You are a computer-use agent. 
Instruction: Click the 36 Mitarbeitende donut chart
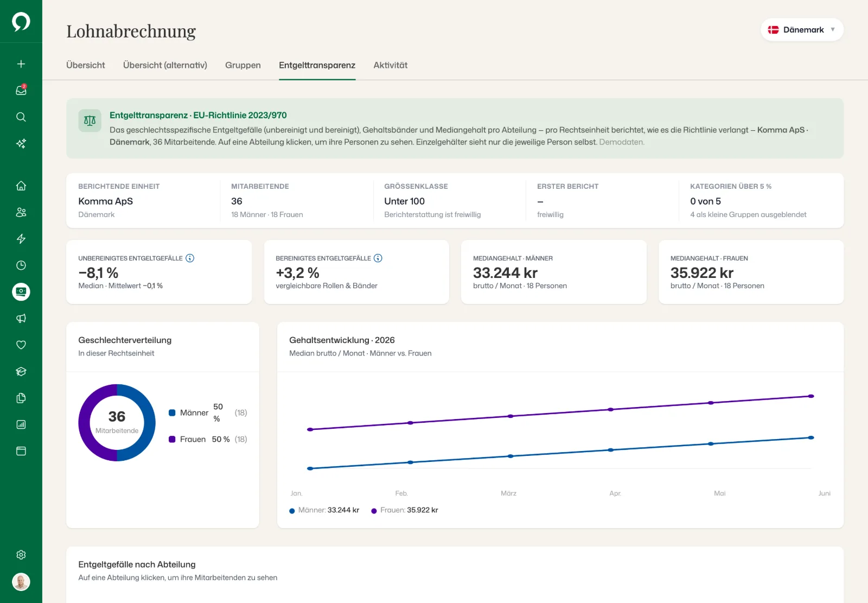(x=117, y=423)
